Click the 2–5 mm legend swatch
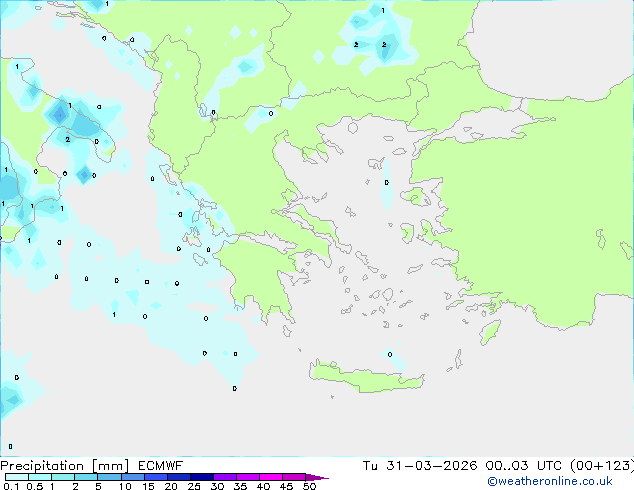The height and width of the screenshot is (490, 634). click(x=86, y=477)
